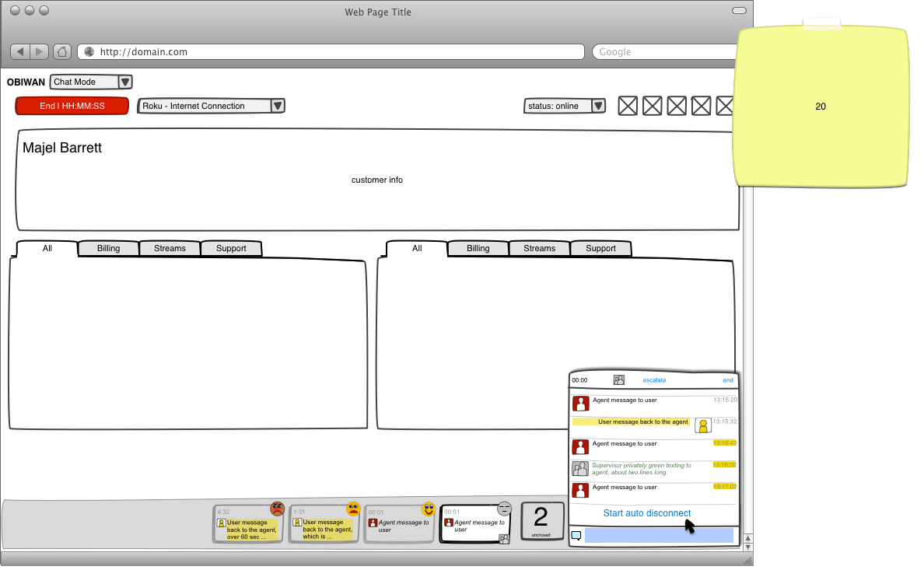Open the Support tab in the right panel
This screenshot has height=570, width=924.
pos(600,249)
